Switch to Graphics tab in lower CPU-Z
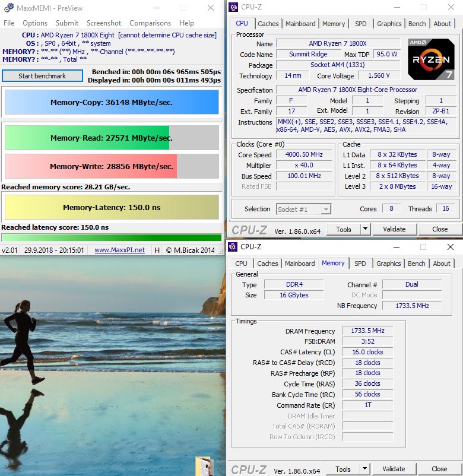 click(x=388, y=264)
